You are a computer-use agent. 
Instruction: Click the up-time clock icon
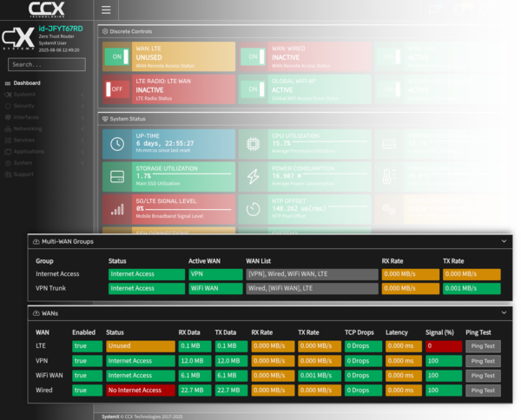point(117,143)
